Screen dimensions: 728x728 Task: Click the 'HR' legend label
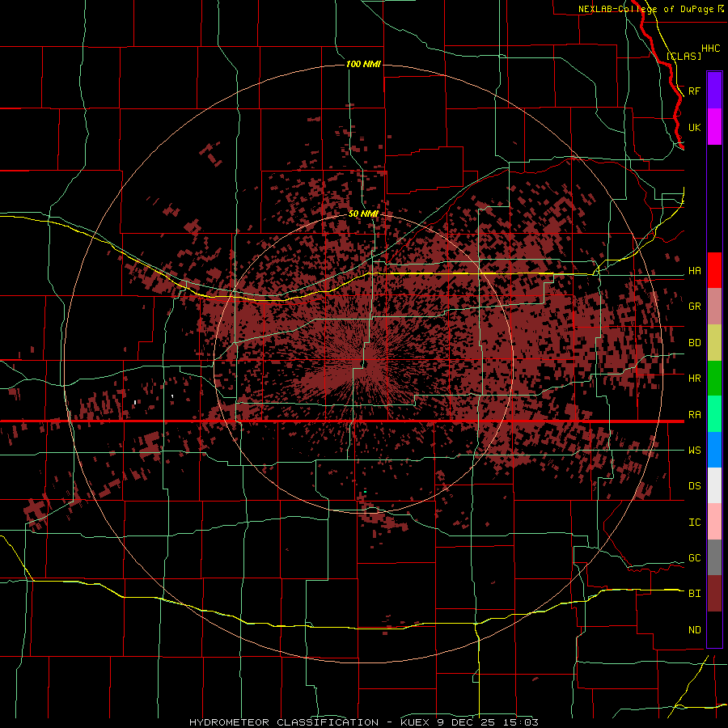(x=694, y=378)
